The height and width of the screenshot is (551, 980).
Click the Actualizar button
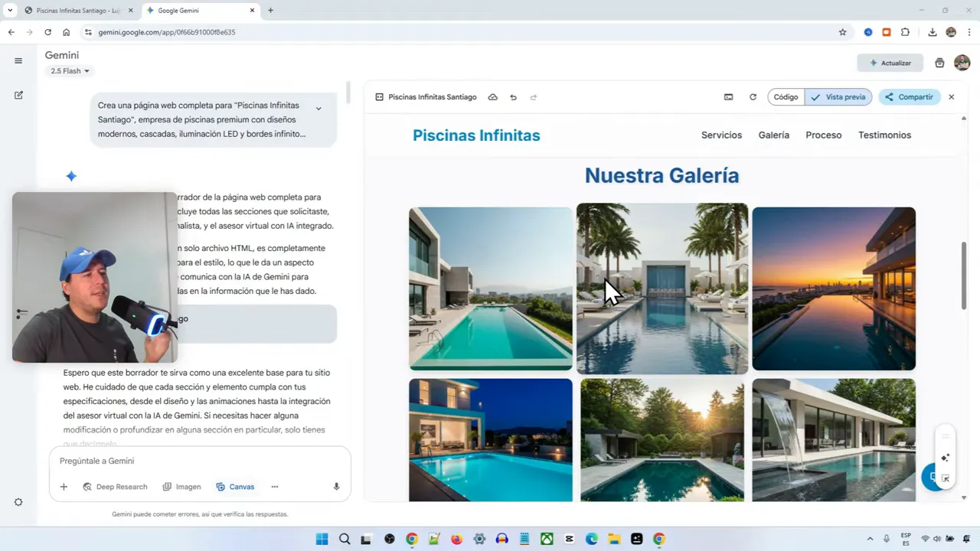pyautogui.click(x=890, y=63)
